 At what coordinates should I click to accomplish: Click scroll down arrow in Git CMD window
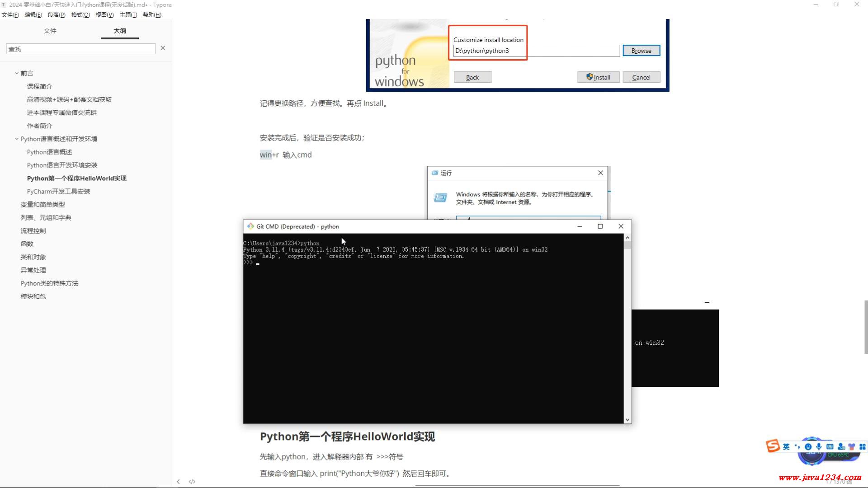click(627, 420)
